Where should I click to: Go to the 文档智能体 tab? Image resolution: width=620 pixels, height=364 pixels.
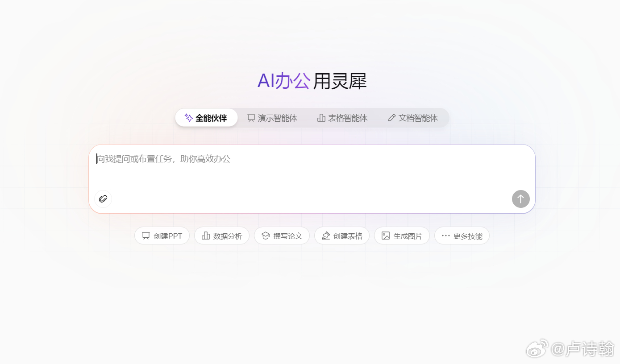[413, 118]
